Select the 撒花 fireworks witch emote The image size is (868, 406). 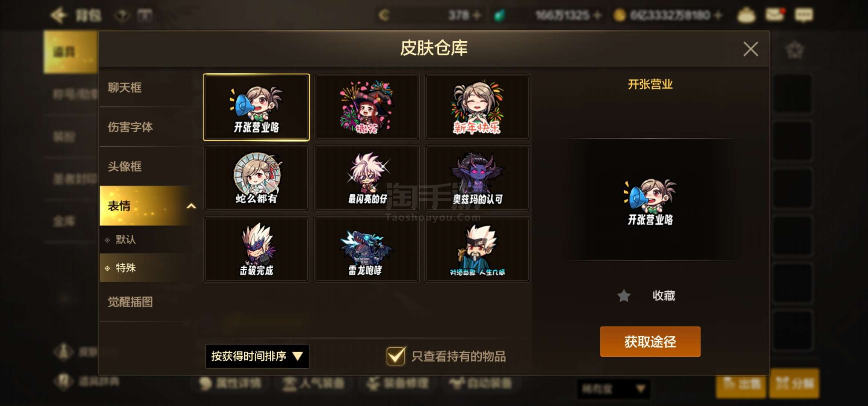click(x=367, y=108)
